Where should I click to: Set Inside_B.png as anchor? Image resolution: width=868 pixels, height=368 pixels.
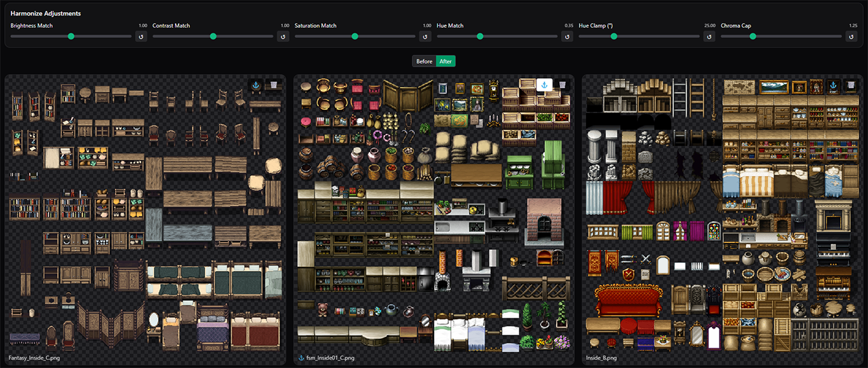(833, 85)
